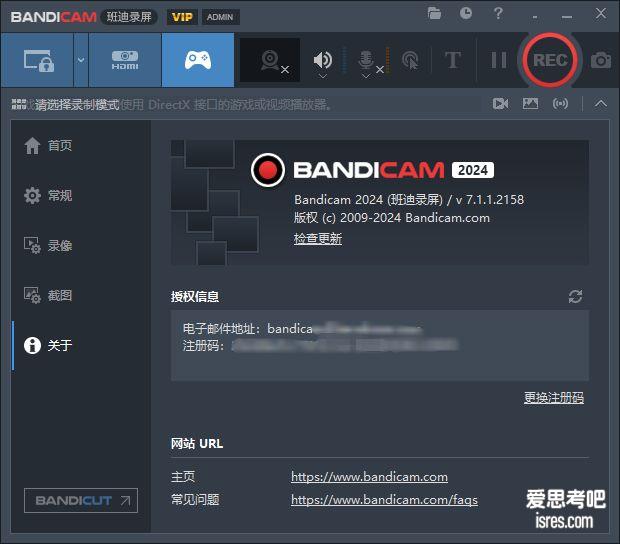Minimize Bandicam window
Viewport: 620px width, 544px height.
click(x=567, y=17)
